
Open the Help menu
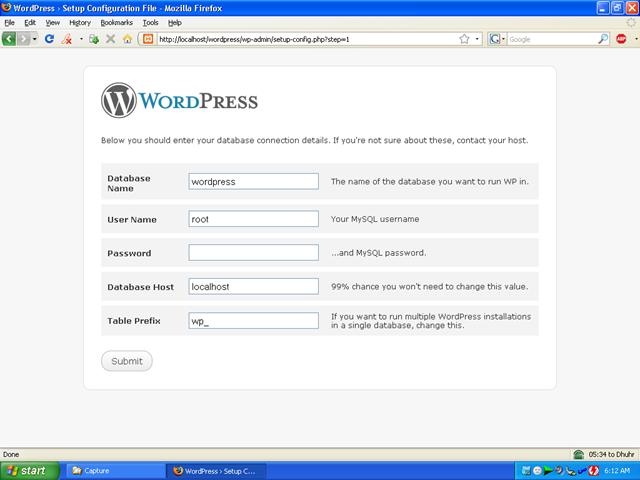click(175, 23)
